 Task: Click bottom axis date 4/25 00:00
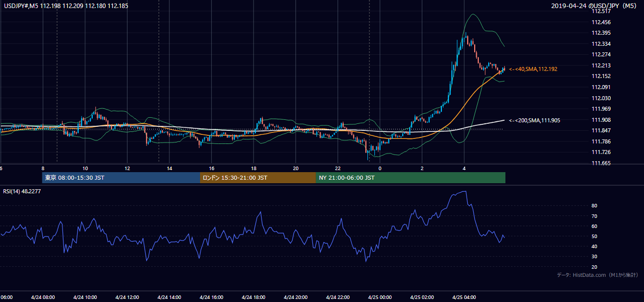coord(380,297)
